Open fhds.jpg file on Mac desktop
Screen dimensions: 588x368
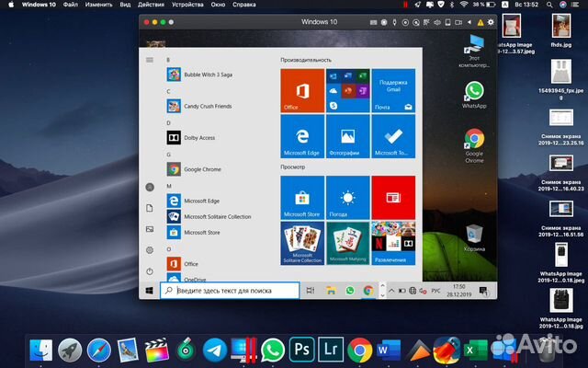point(561,30)
